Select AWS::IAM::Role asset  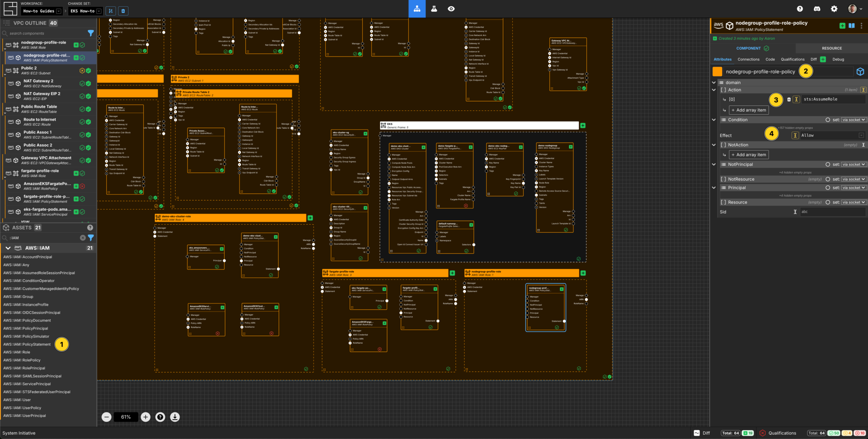17,352
